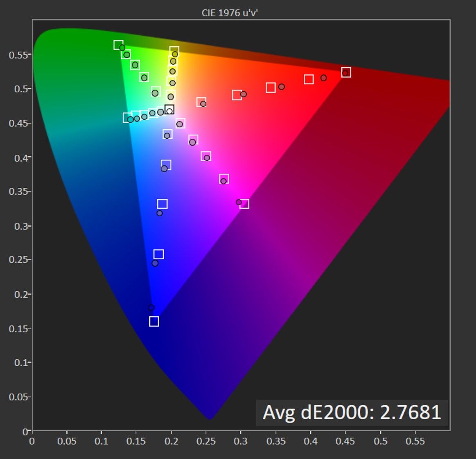
Task: Select the 0.5 label on horizontal axis
Action: click(x=380, y=441)
